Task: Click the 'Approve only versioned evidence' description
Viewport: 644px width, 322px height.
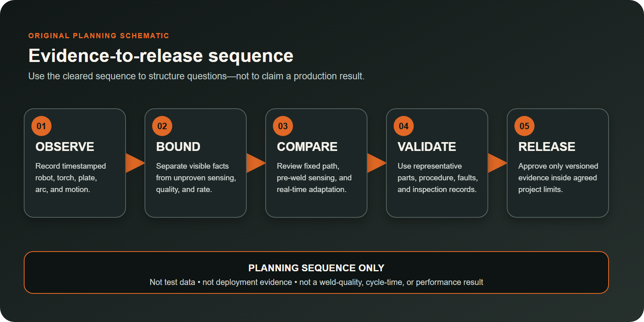Action: 558,178
